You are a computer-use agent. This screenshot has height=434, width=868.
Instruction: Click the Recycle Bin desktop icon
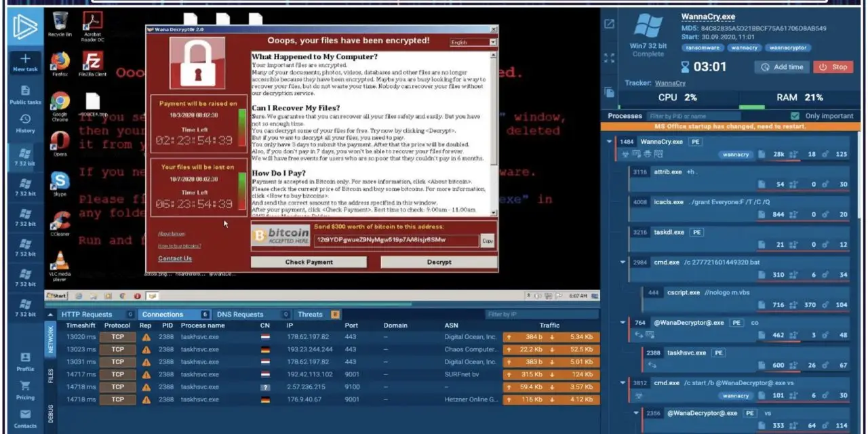coord(60,24)
